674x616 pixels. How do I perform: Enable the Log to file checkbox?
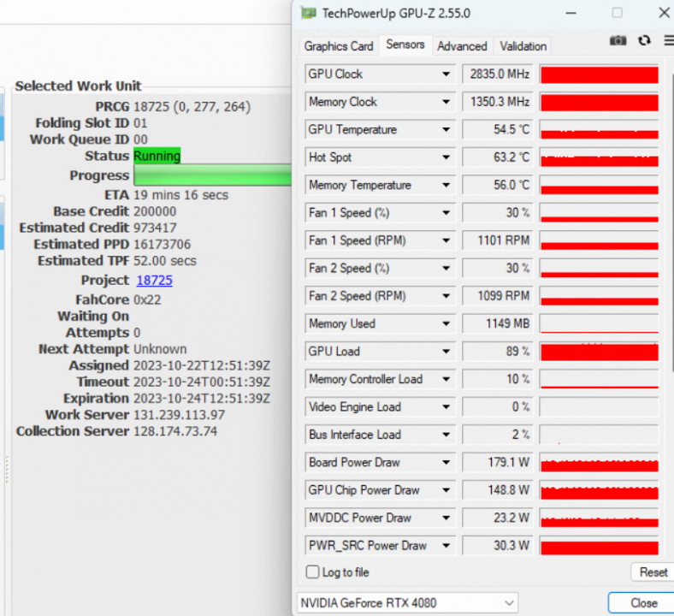pos(312,572)
